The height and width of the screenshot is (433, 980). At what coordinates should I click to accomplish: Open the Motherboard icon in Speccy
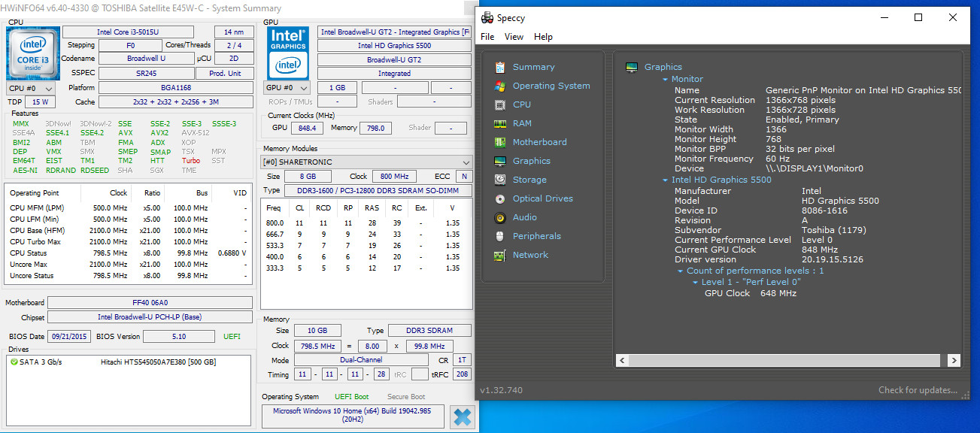pyautogui.click(x=500, y=142)
